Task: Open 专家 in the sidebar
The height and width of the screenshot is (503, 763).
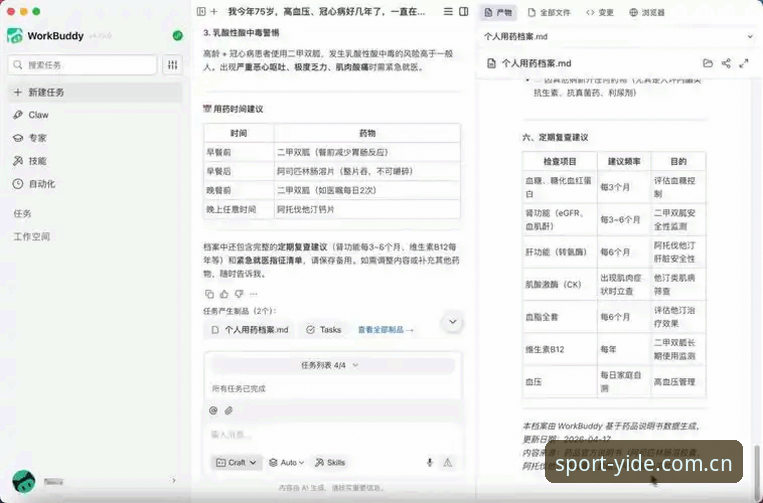Action: tap(95, 138)
